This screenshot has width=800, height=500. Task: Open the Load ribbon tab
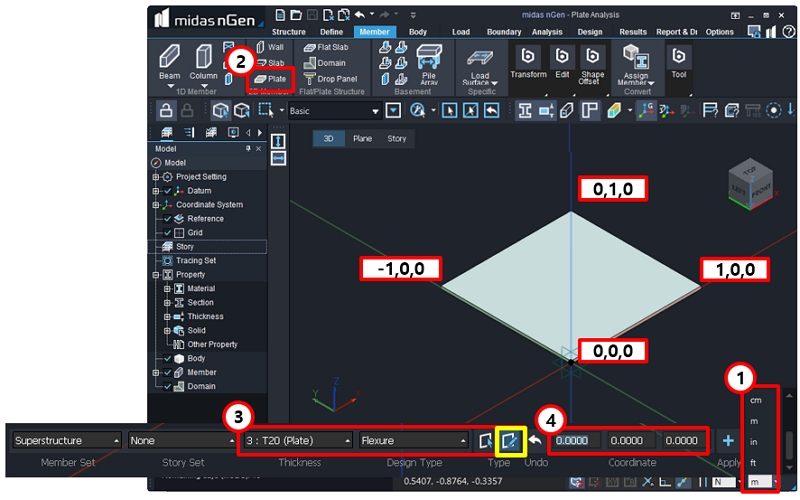pos(461,32)
